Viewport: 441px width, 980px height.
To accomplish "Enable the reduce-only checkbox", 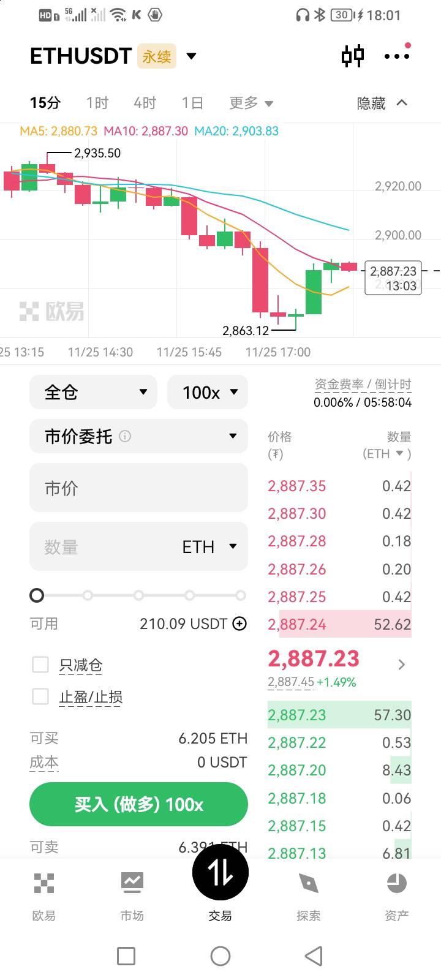I will point(40,665).
